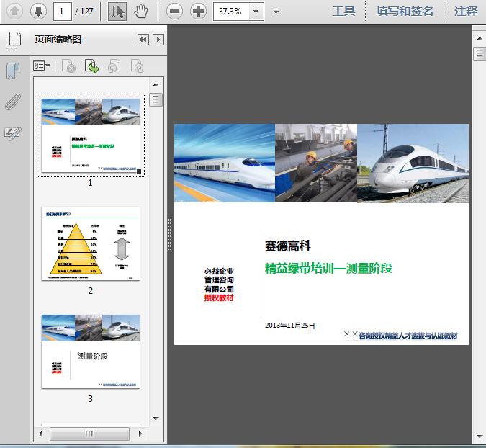
Task: Open the thumbnail options dropdown menu
Action: click(x=42, y=66)
